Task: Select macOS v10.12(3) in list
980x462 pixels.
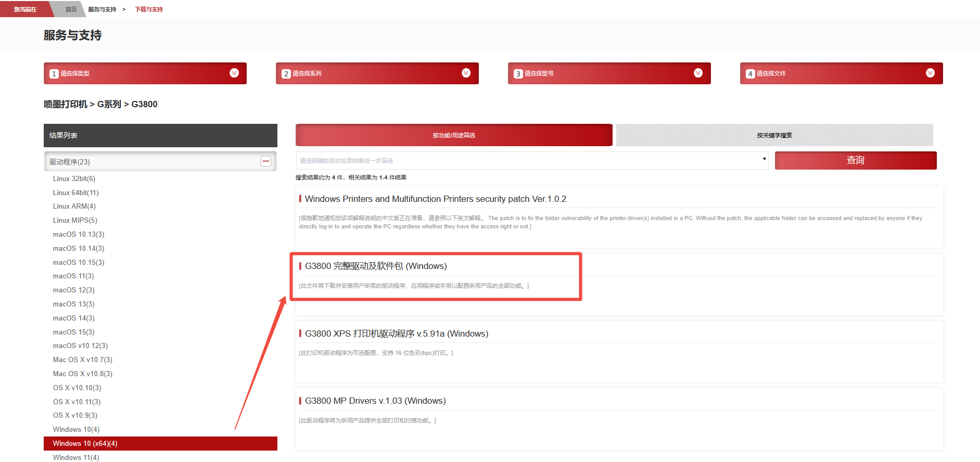Action: [x=80, y=345]
